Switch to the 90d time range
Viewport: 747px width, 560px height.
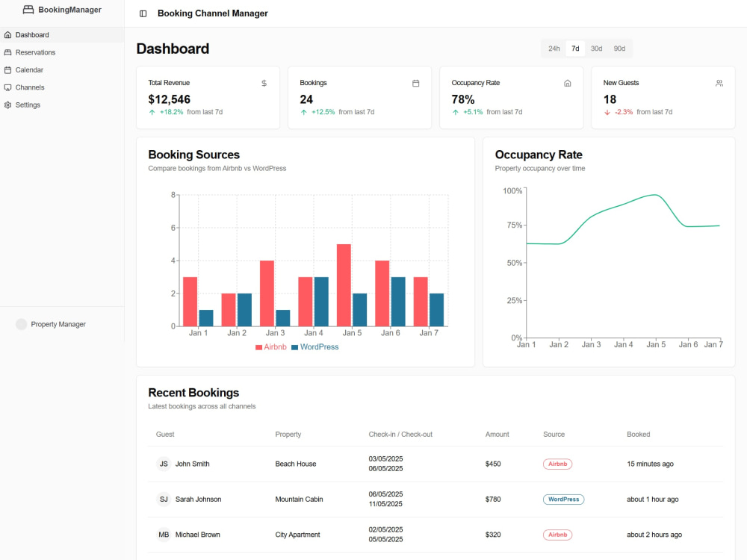click(619, 49)
